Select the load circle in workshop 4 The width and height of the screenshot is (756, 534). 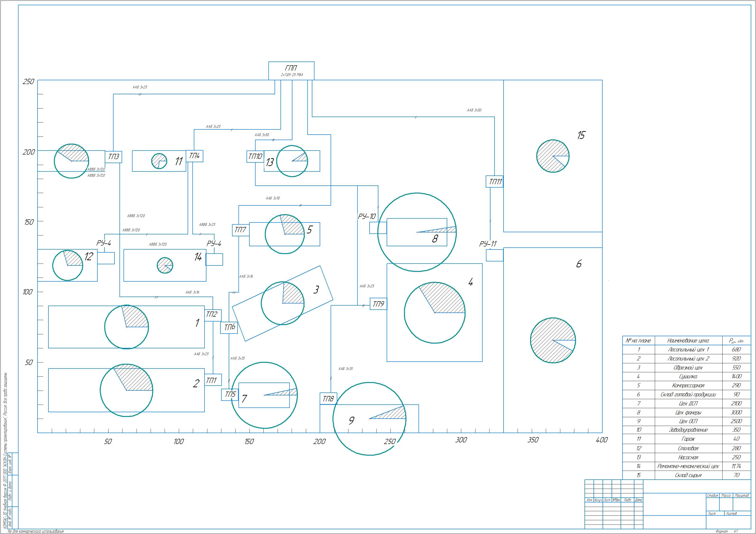435,312
